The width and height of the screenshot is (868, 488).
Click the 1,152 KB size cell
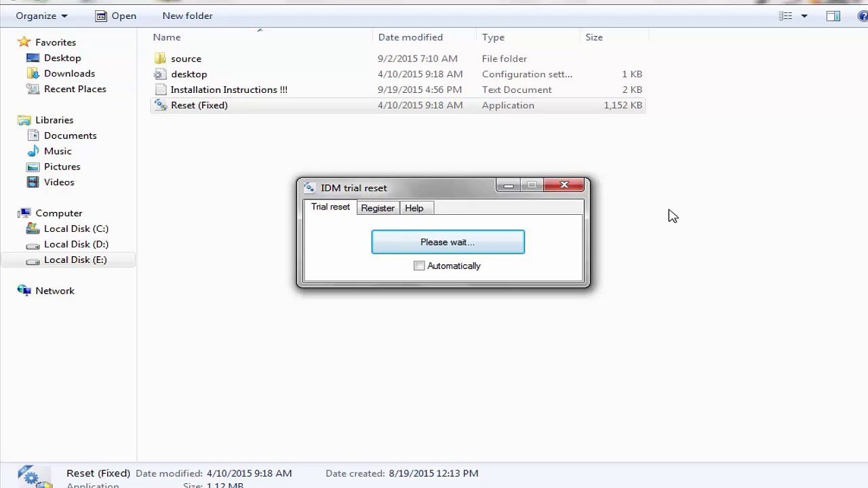623,105
